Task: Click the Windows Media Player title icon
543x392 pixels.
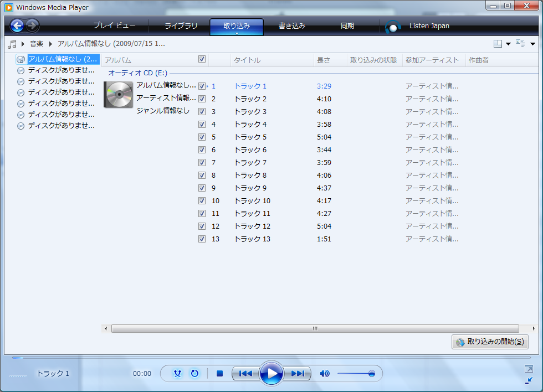Action: (9, 7)
